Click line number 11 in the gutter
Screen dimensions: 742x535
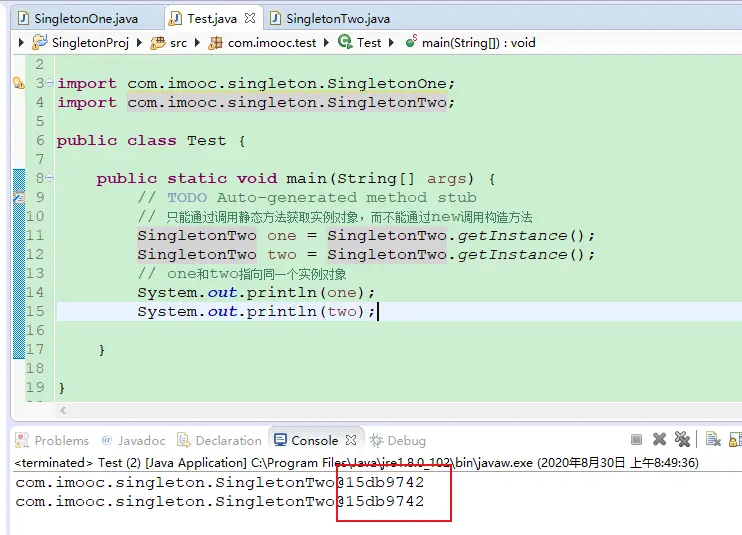(x=35, y=235)
